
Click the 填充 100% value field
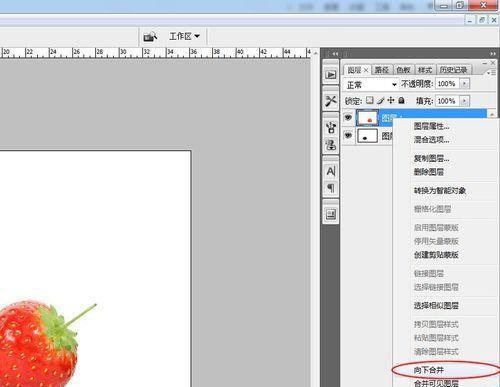point(447,101)
